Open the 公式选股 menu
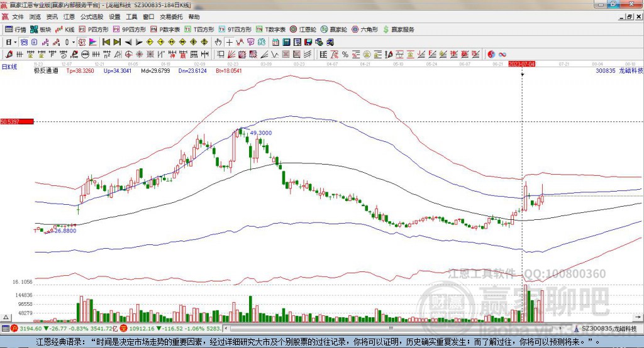Viewport: 644px width, 348px height. pos(91,17)
